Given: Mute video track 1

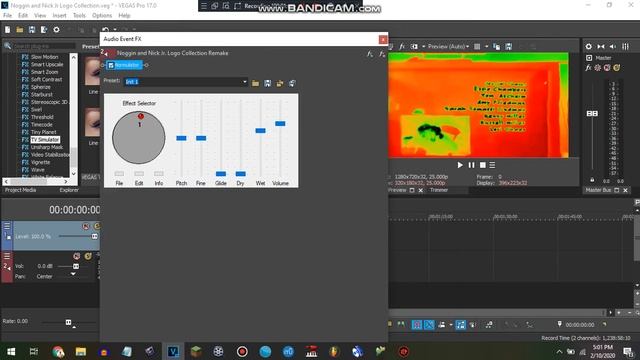Looking at the screenshot, I should click(86, 226).
